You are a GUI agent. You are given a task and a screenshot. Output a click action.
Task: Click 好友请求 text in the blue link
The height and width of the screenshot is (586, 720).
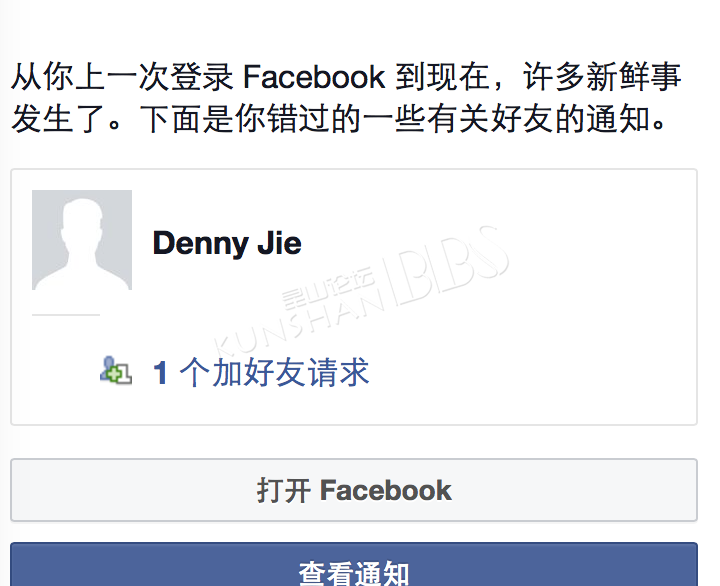coord(307,372)
